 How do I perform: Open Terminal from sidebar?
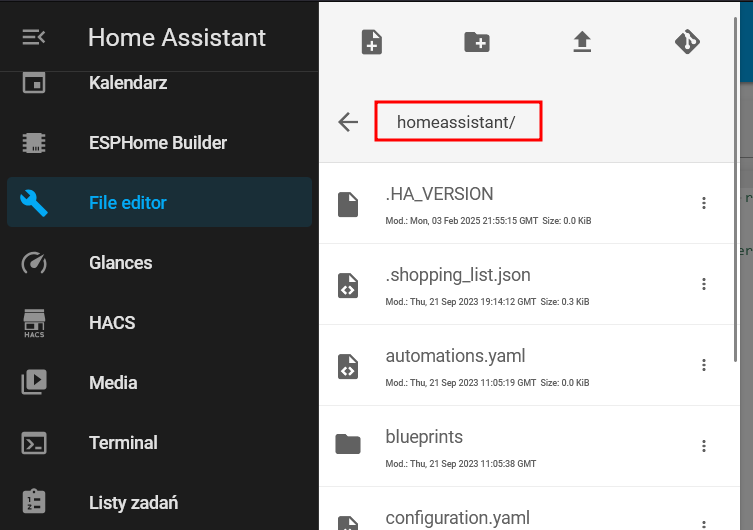click(159, 443)
